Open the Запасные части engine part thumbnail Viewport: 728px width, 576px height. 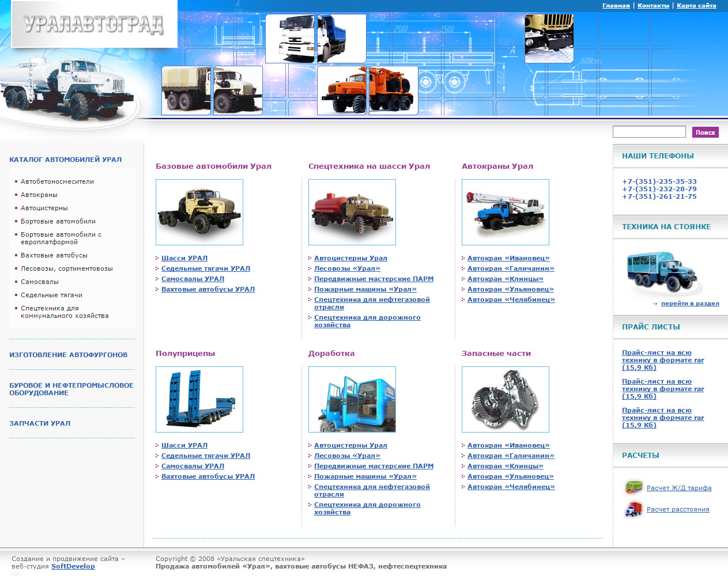click(x=506, y=399)
